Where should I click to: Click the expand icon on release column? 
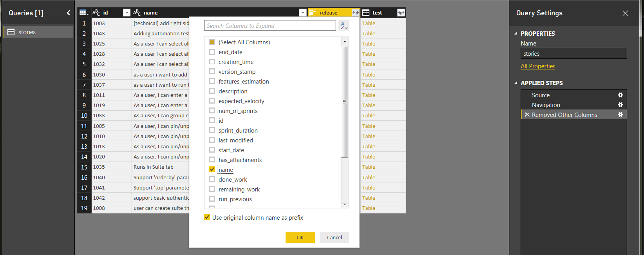point(355,13)
